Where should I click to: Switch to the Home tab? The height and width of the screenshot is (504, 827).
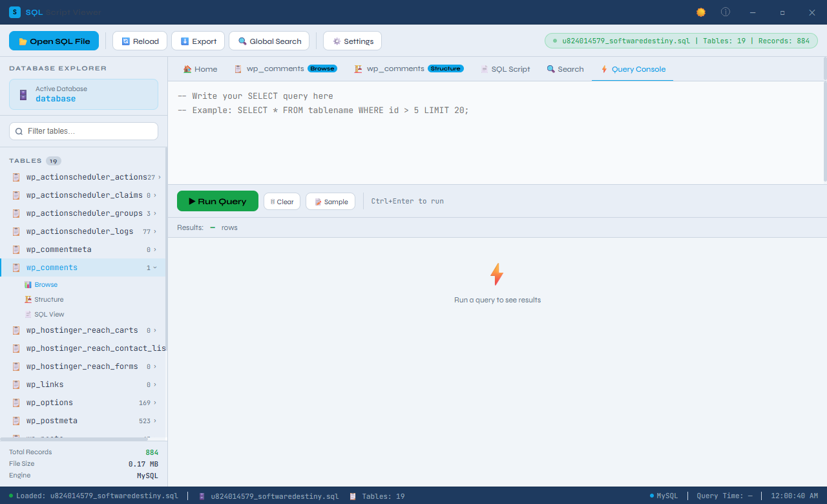pyautogui.click(x=200, y=69)
